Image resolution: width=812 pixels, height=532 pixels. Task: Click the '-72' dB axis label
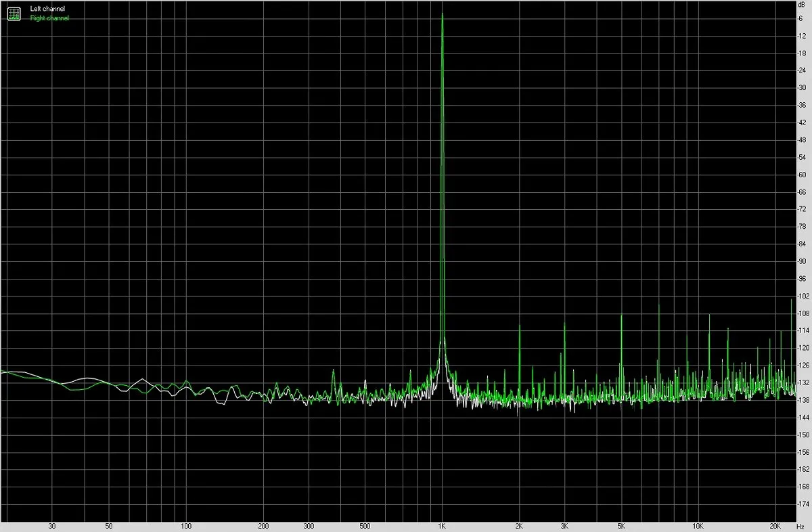click(x=803, y=209)
